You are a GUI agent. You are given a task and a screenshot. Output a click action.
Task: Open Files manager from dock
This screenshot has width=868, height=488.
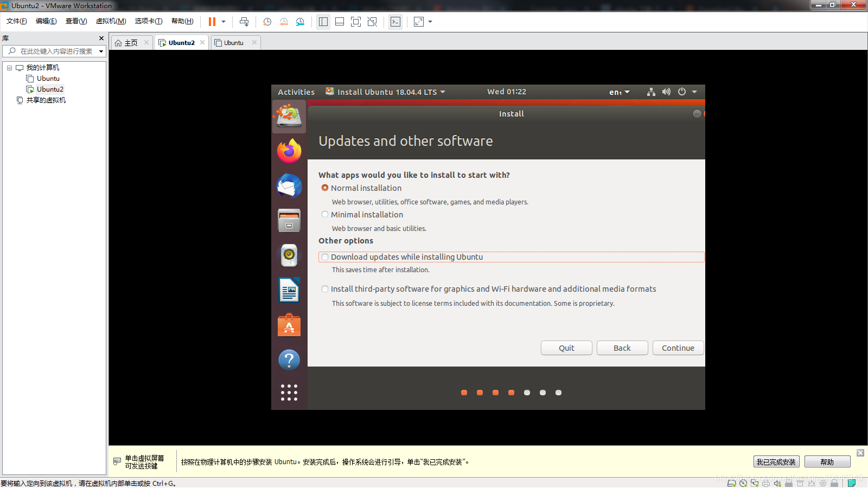click(289, 220)
